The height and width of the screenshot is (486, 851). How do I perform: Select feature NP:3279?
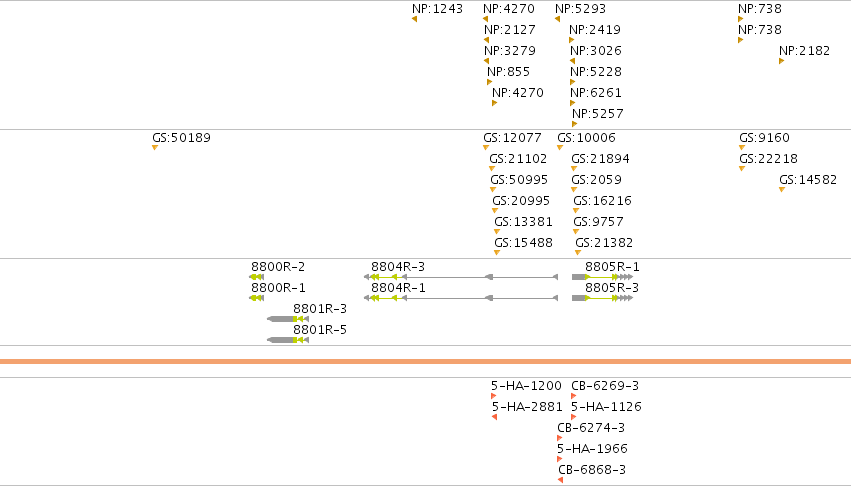coord(510,51)
